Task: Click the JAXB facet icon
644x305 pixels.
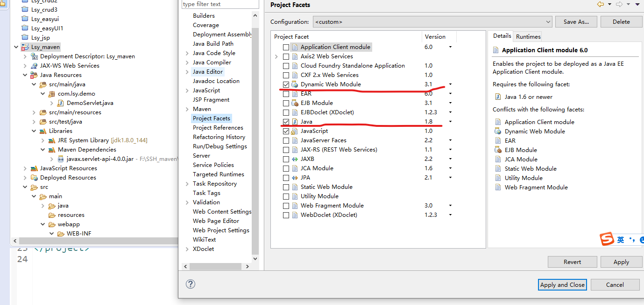Action: [295, 159]
